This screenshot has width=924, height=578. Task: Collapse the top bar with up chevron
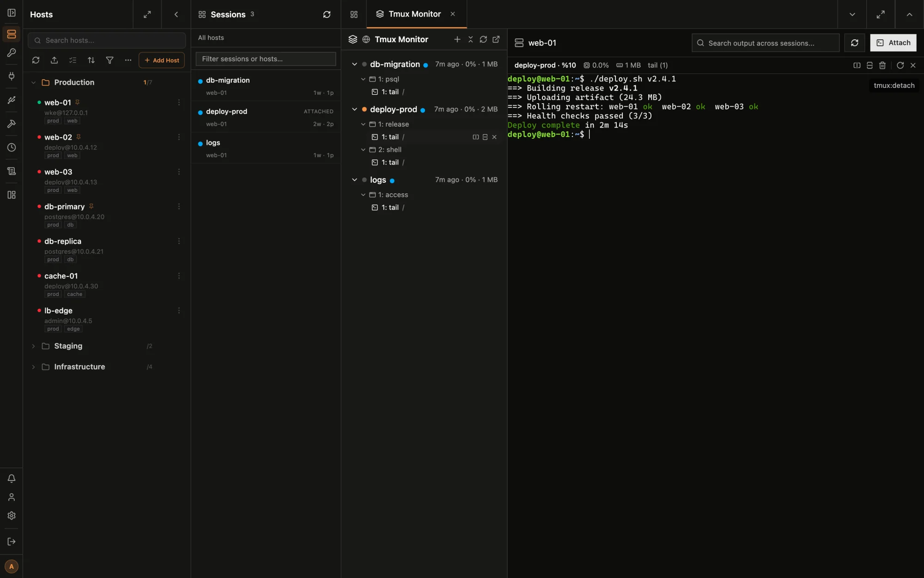click(x=909, y=14)
